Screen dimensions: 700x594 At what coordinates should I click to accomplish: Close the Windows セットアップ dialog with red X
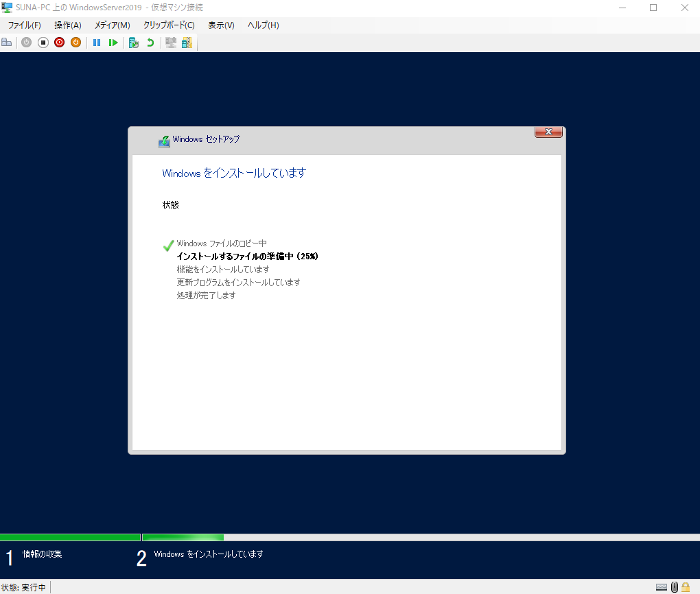click(548, 132)
